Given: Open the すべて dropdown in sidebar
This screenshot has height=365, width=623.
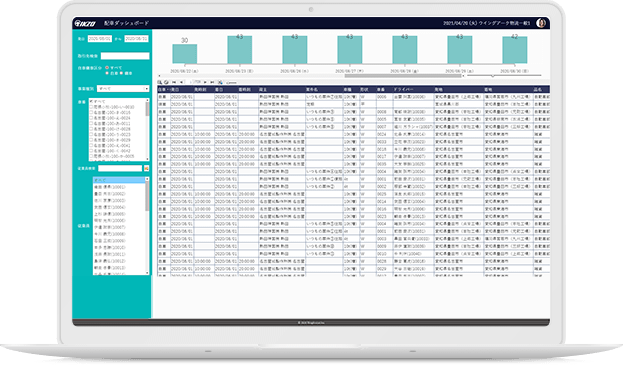Looking at the screenshot, I should tap(123, 89).
